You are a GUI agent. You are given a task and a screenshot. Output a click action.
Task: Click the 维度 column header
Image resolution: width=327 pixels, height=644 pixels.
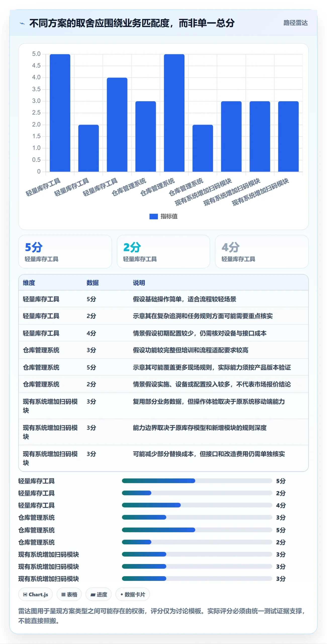pos(29,283)
